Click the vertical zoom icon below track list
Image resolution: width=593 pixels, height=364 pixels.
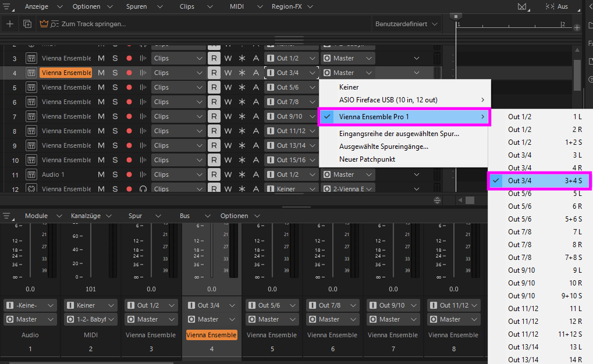pyautogui.click(x=437, y=201)
